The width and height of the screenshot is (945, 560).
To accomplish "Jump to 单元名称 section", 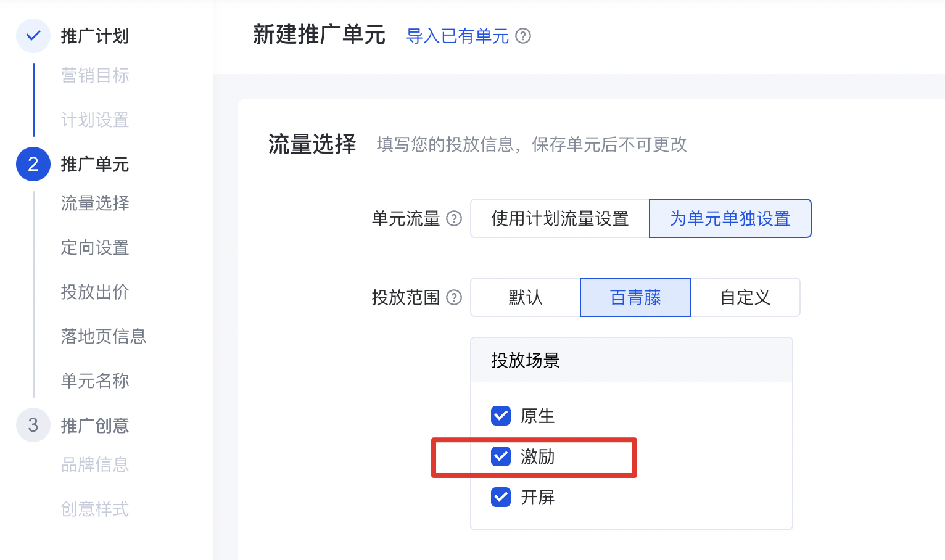I will click(x=95, y=381).
